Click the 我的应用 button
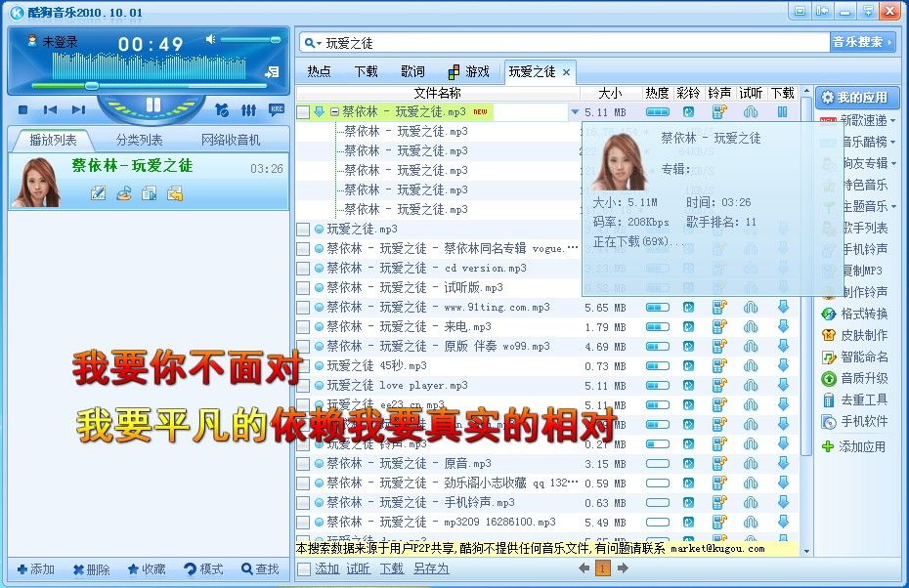This screenshot has height=588, width=909. pos(857,98)
